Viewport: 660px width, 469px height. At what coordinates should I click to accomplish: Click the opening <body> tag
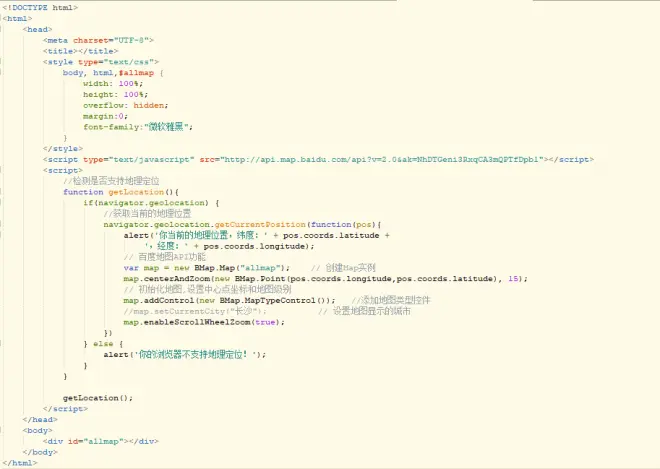pyautogui.click(x=37, y=431)
